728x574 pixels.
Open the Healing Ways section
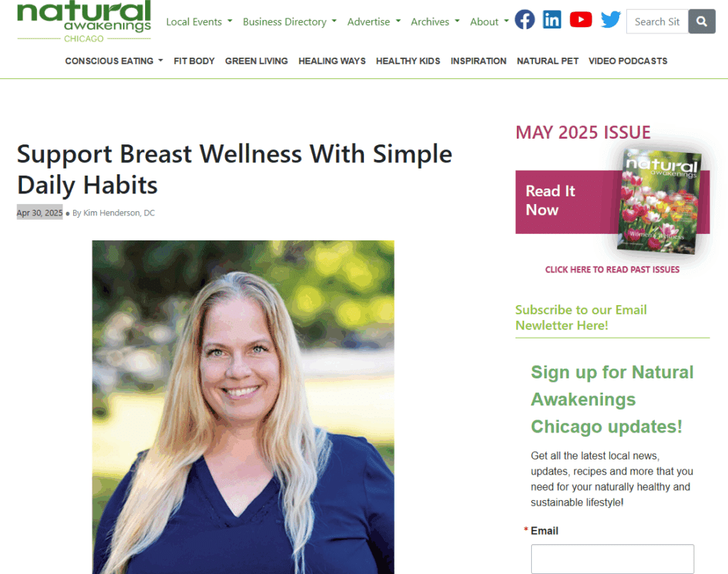[332, 61]
